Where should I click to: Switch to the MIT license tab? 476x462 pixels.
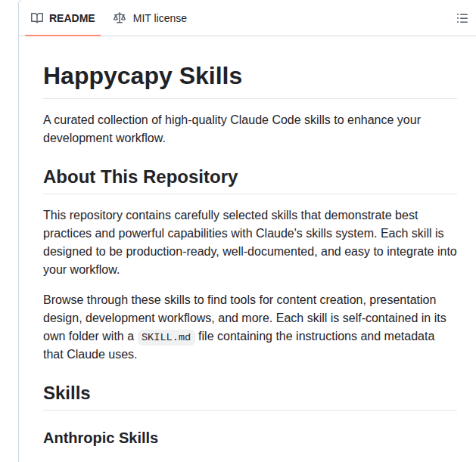(x=150, y=18)
